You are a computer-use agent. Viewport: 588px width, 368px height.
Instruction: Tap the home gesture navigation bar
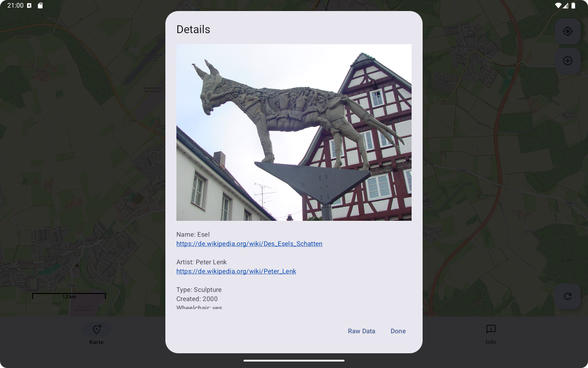coord(294,361)
